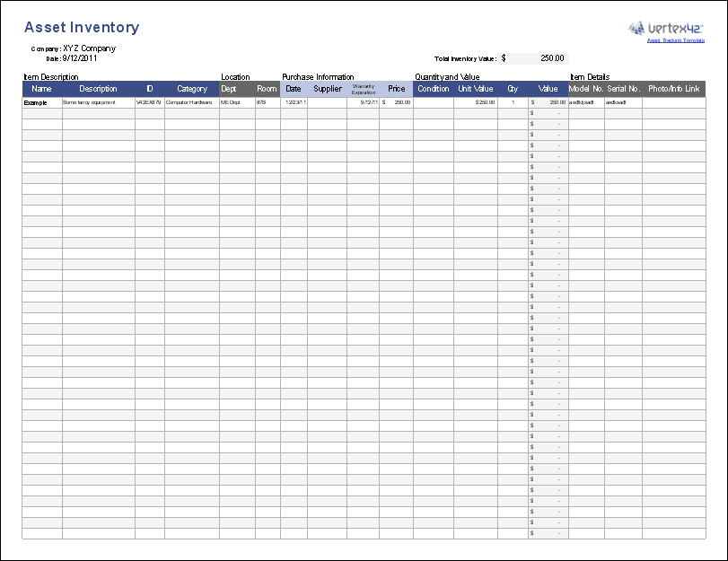
Task: Click the Some fancy equipment description
Action: click(90, 102)
